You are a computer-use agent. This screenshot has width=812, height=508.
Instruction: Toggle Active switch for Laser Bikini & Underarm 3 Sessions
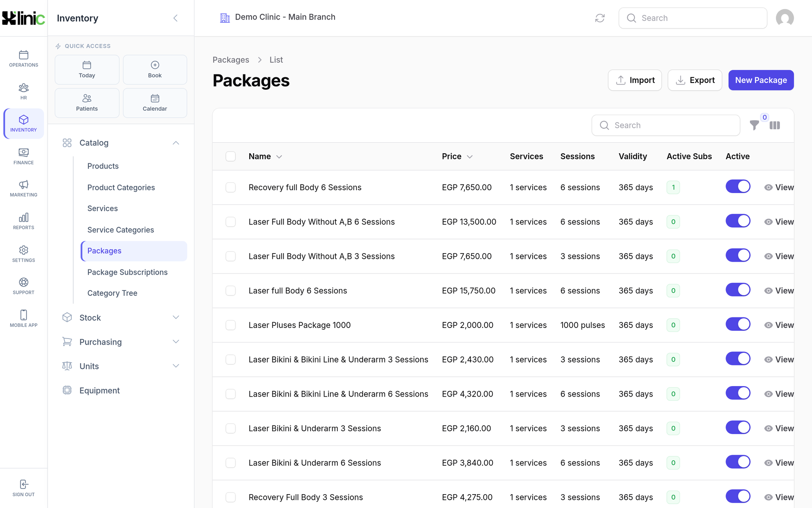(x=738, y=428)
